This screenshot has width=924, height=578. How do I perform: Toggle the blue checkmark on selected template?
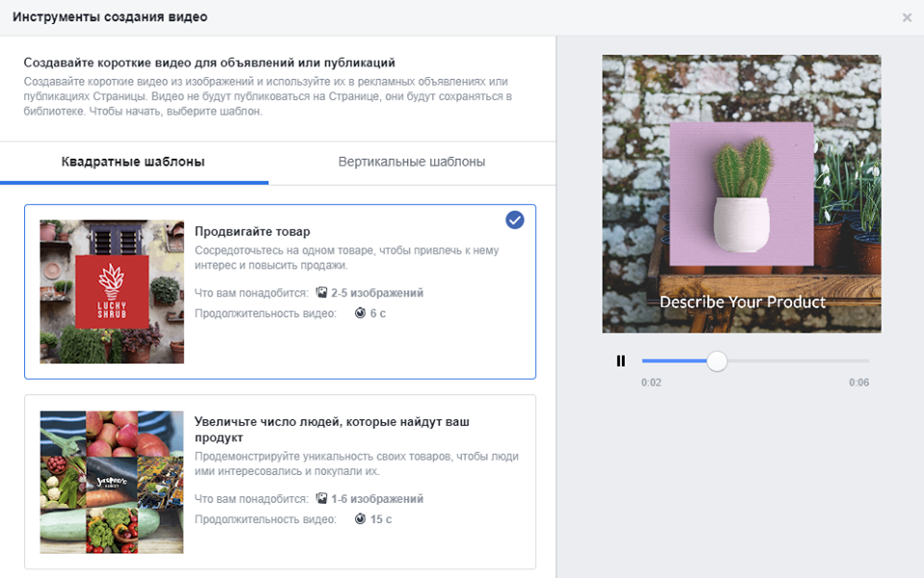click(515, 220)
